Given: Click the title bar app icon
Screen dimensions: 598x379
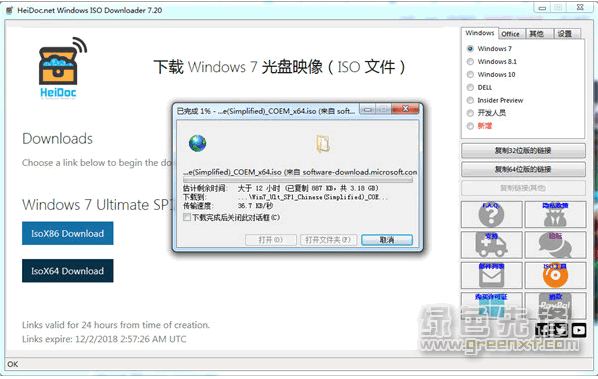Looking at the screenshot, I should pos(10,10).
